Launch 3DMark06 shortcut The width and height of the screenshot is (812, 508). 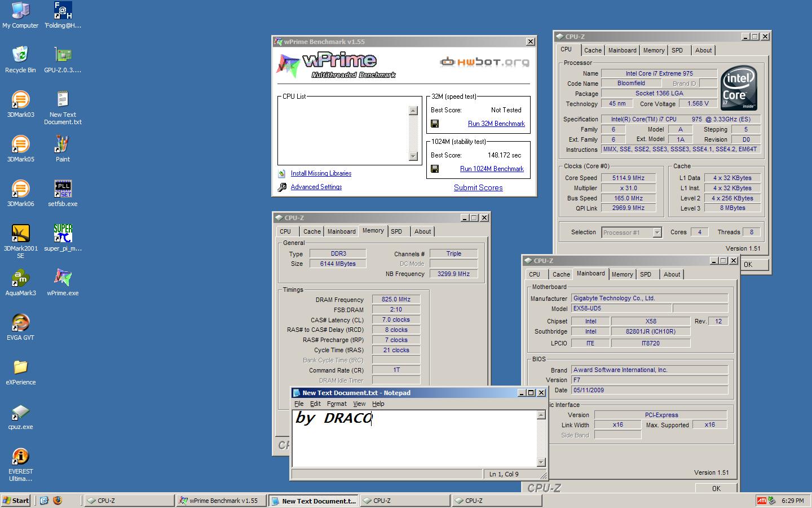tap(20, 194)
